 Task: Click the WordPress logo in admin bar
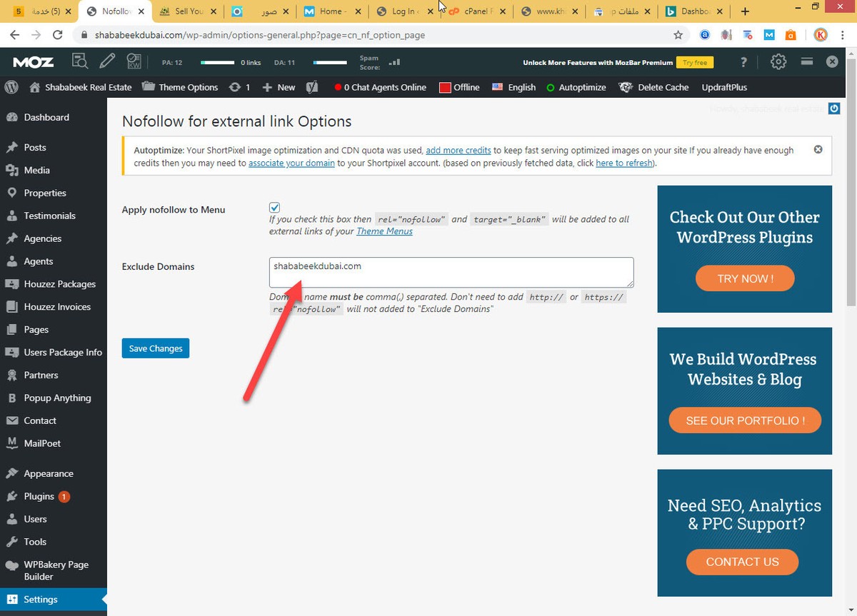click(11, 87)
